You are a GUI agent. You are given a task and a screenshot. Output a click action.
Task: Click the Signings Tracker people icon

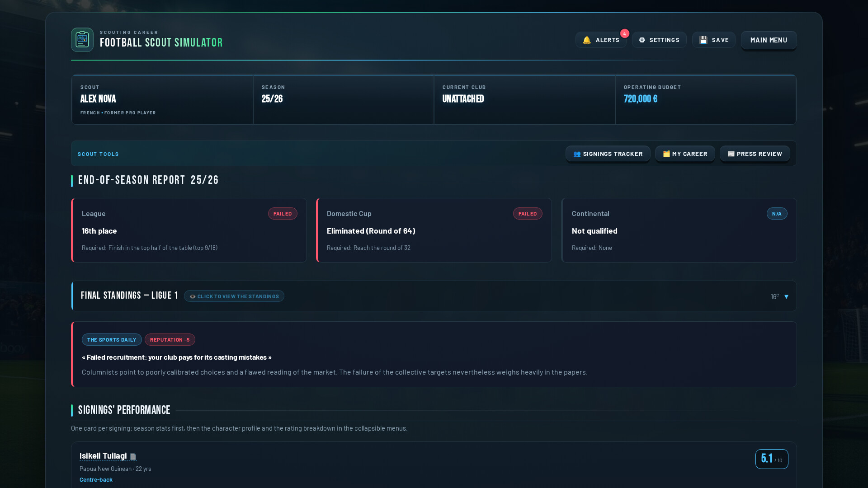pos(577,154)
